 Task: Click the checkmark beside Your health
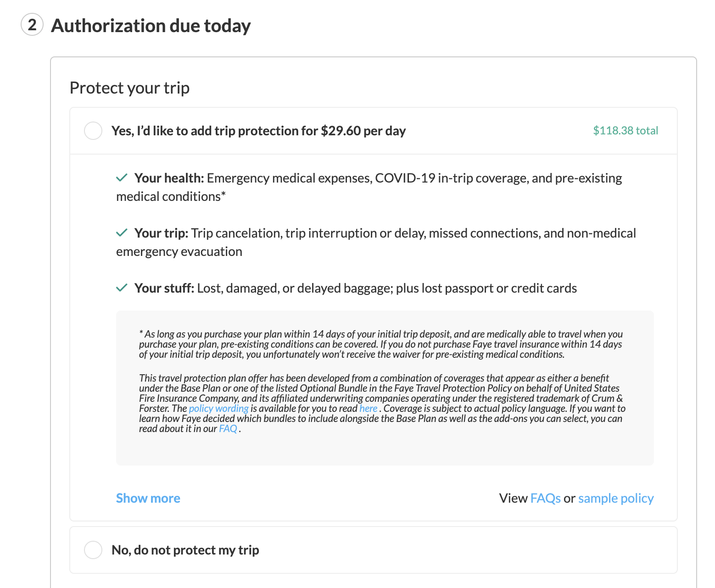(x=122, y=178)
